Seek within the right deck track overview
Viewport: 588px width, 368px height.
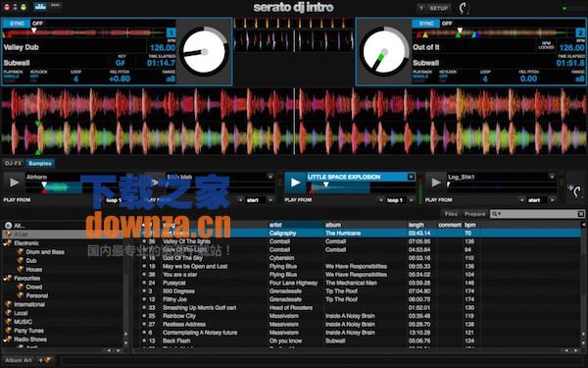pyautogui.click(x=494, y=34)
